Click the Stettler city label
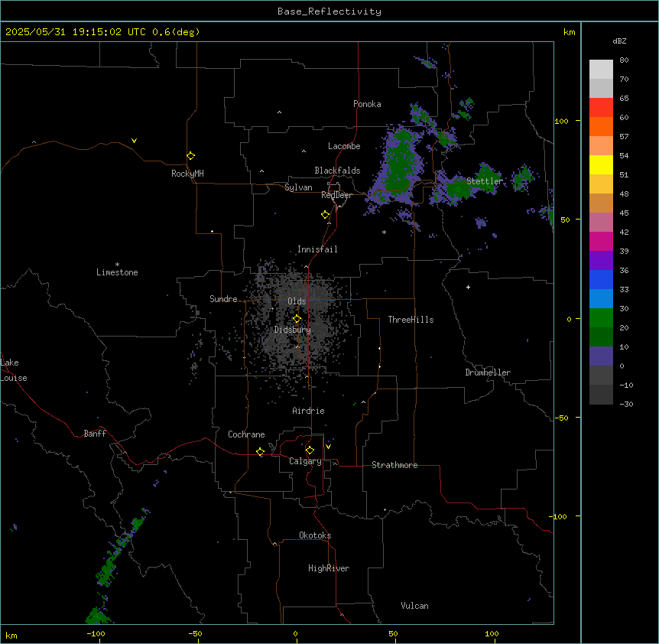This screenshot has width=659, height=644. pyautogui.click(x=485, y=181)
